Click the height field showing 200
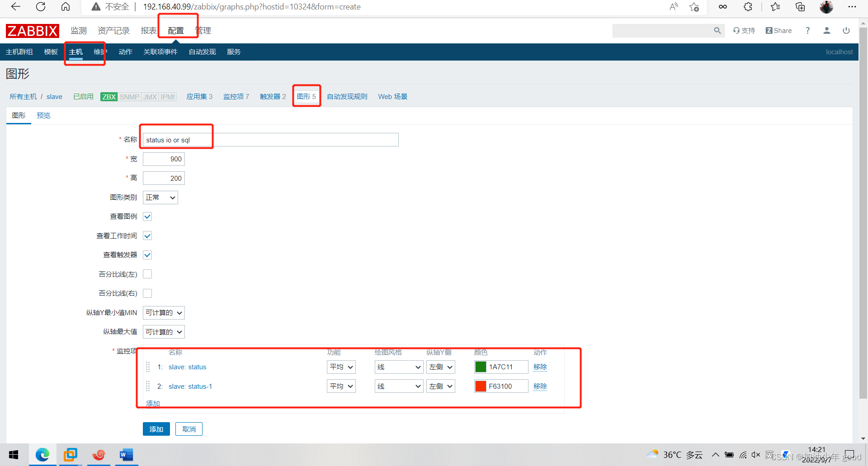 (x=164, y=178)
